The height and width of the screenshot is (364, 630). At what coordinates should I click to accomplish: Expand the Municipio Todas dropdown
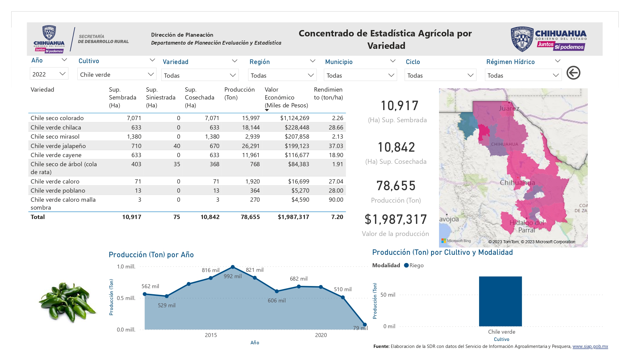pyautogui.click(x=360, y=75)
